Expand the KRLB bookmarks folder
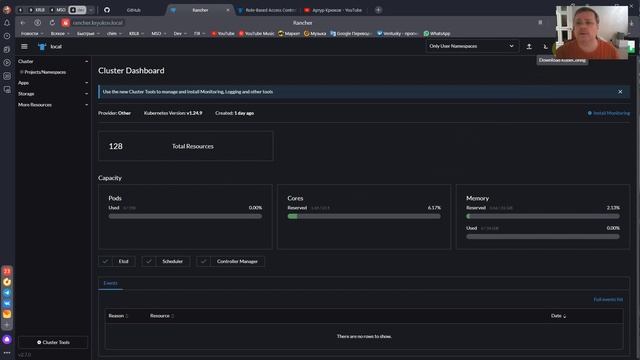Viewport: 640px width, 360px height. (136, 33)
